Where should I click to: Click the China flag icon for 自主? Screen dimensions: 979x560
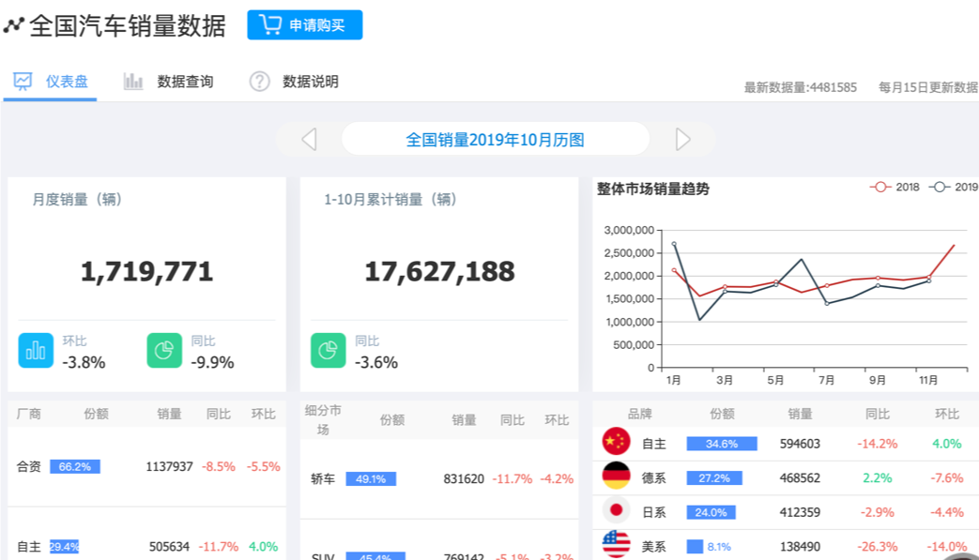click(616, 443)
